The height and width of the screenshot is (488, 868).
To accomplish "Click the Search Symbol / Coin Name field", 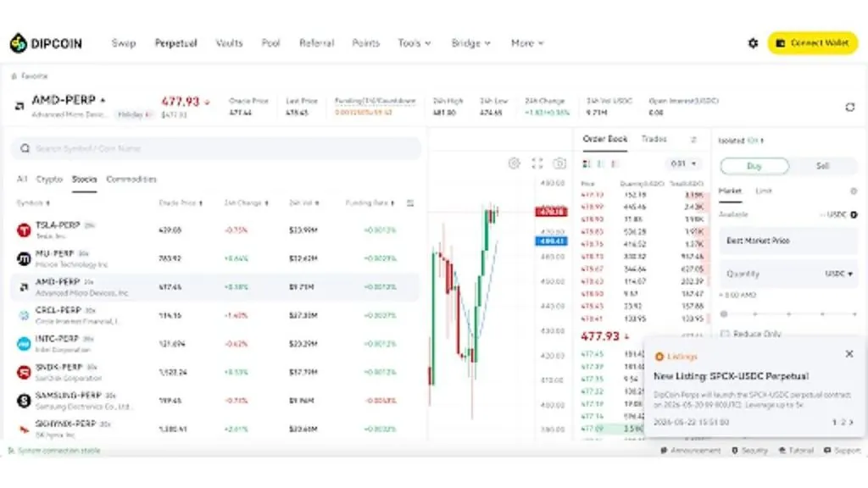I will click(216, 148).
